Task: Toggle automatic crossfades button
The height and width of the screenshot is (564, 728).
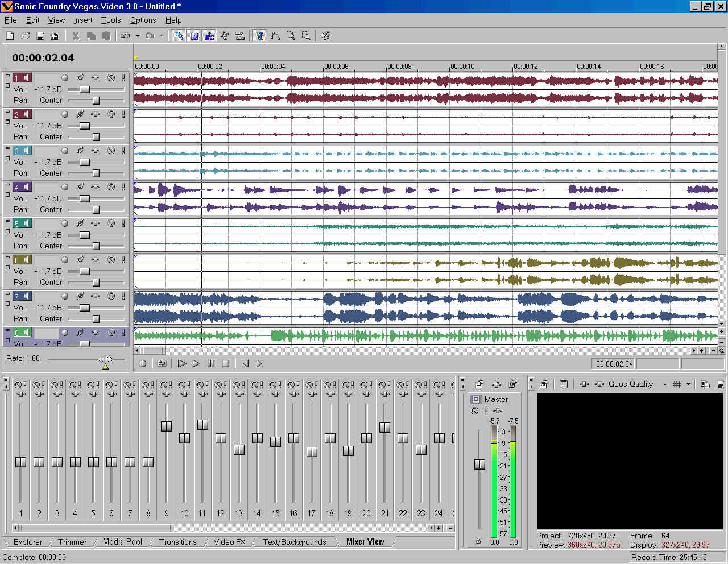Action: click(x=194, y=36)
